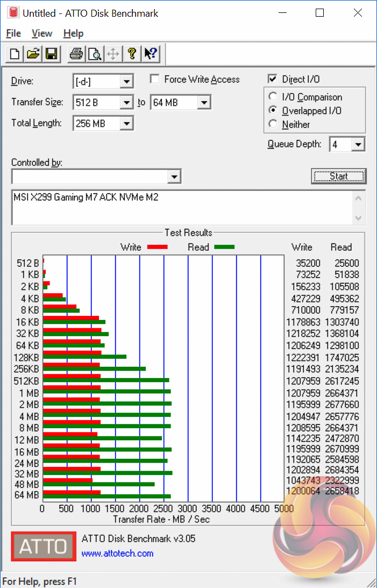The width and height of the screenshot is (377, 588).
Task: Click the description text box
Action: tap(182, 207)
